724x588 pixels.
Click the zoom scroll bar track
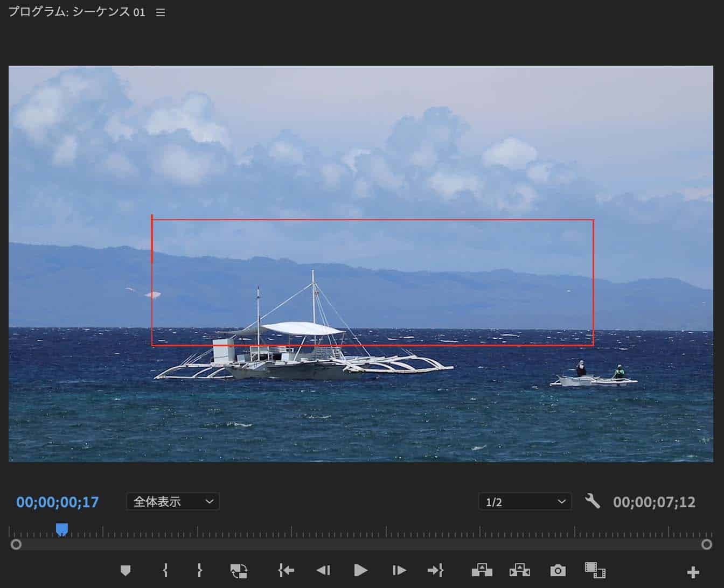click(x=361, y=544)
